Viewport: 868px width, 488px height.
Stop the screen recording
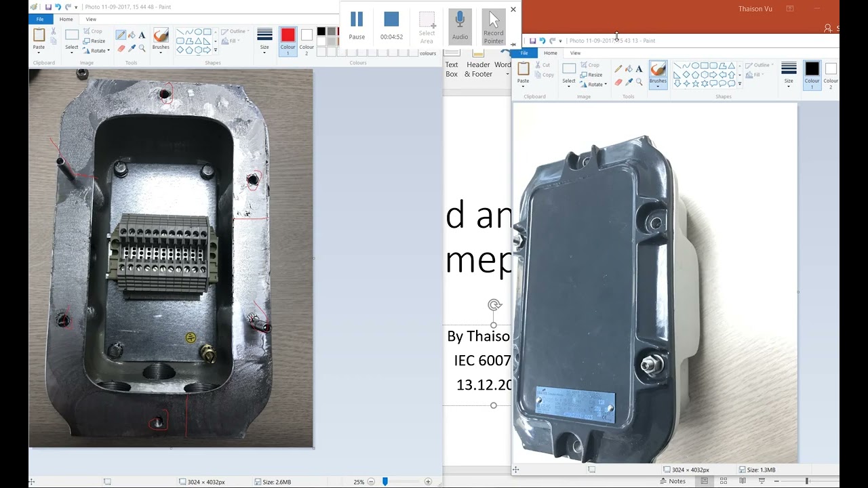click(391, 26)
